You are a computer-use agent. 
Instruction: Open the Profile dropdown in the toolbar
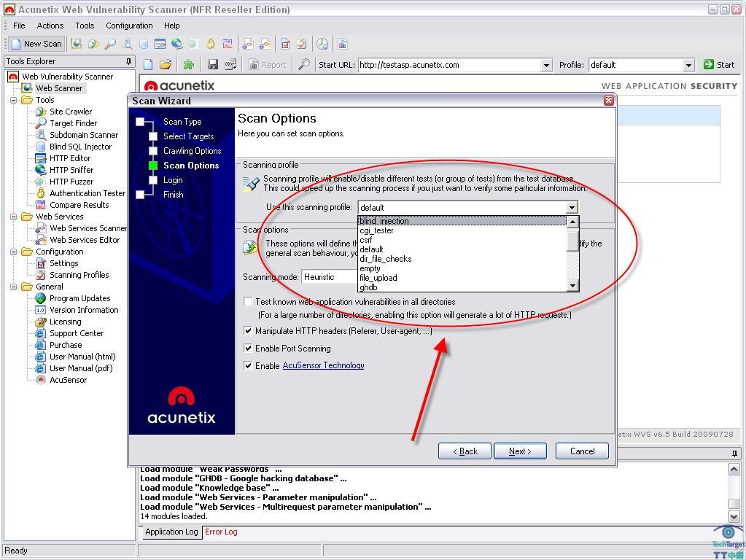tap(688, 65)
